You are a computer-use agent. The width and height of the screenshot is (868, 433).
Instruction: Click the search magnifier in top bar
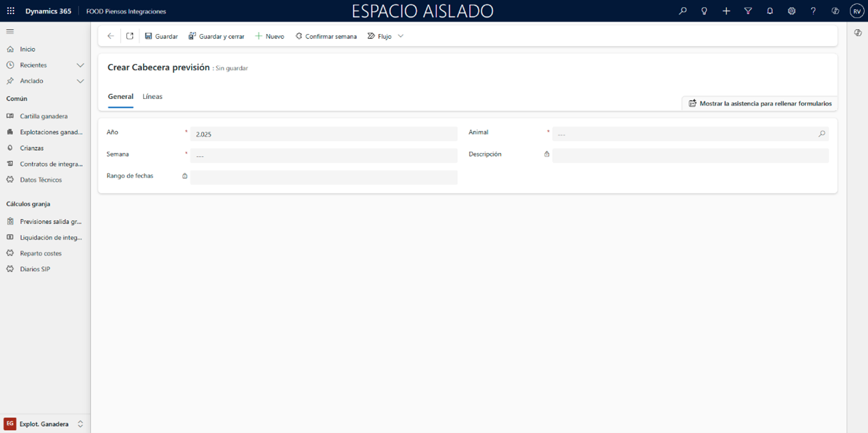pos(682,11)
